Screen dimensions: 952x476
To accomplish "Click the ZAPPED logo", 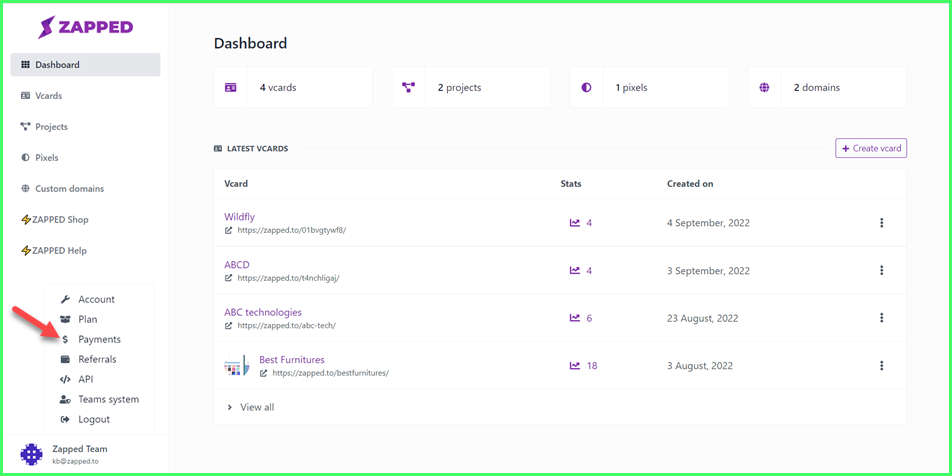I will (x=85, y=27).
